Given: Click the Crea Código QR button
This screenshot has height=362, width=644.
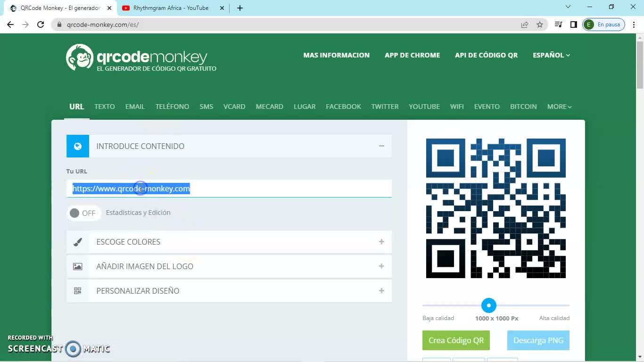Looking at the screenshot, I should point(456,340).
